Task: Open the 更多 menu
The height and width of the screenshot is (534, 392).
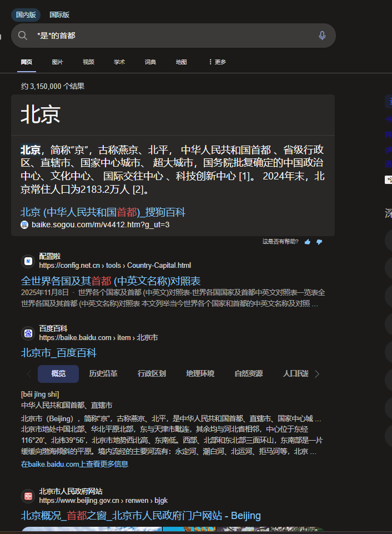Action: [x=218, y=62]
